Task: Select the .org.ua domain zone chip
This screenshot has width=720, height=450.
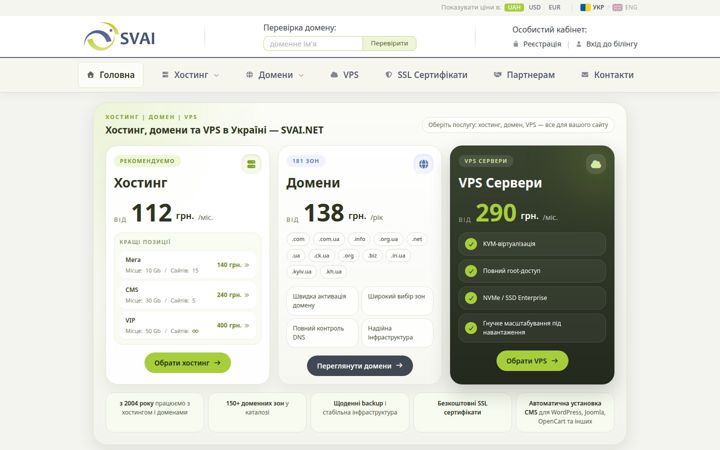Action: pos(388,239)
